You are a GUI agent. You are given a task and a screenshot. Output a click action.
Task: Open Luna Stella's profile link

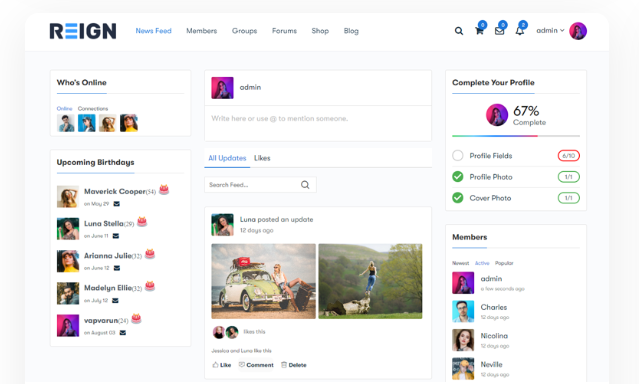(104, 223)
